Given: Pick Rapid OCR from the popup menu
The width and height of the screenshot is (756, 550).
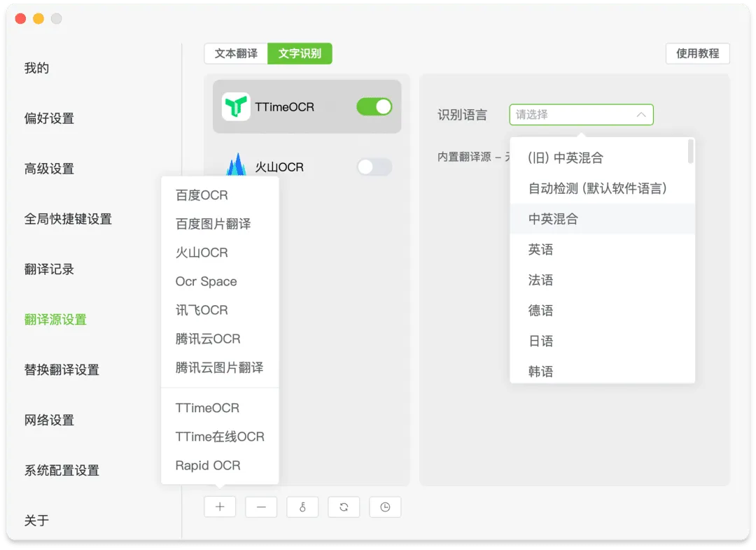Looking at the screenshot, I should 208,465.
